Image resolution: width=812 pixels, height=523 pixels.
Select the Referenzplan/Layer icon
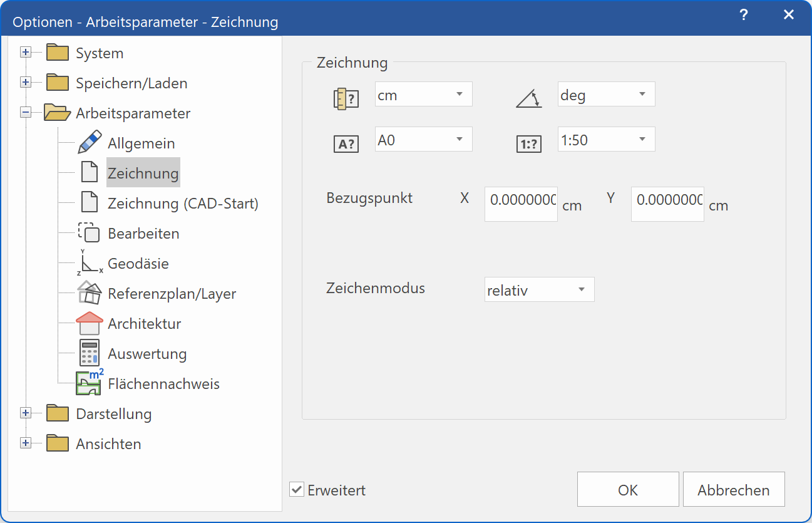(89, 293)
